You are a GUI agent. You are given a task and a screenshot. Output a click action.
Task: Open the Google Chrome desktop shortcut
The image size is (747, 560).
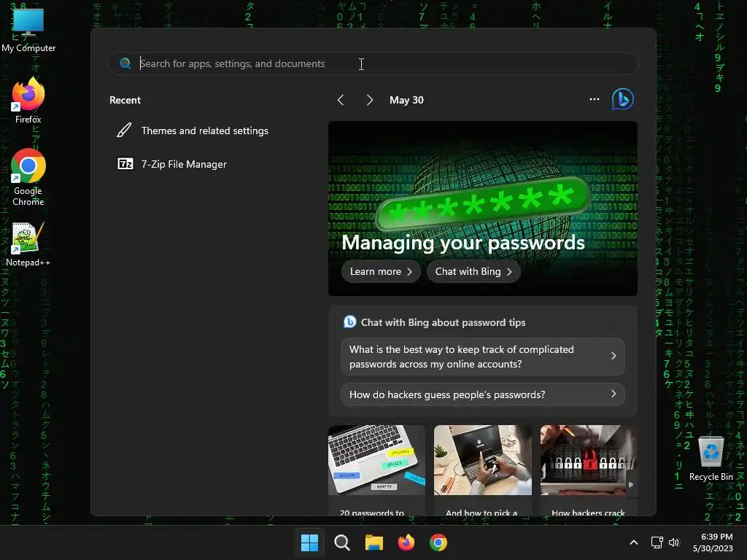(28, 176)
